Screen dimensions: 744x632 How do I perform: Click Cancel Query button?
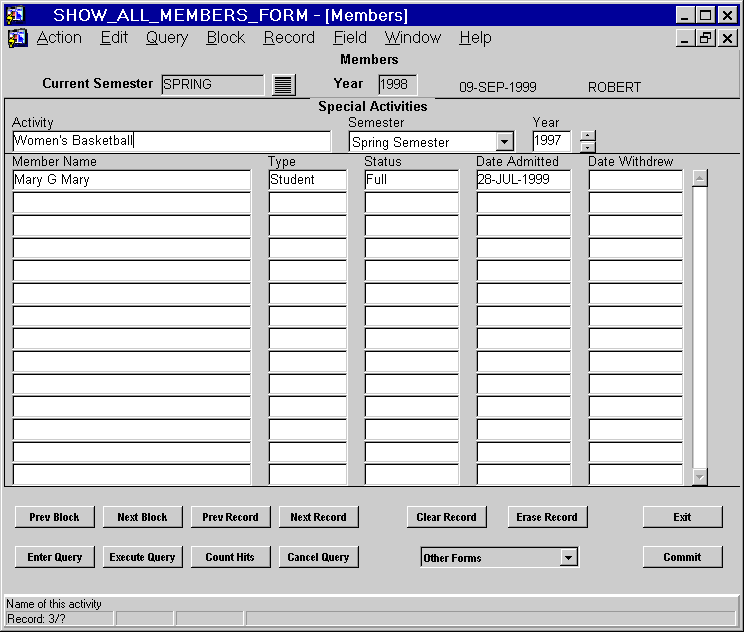pyautogui.click(x=318, y=557)
